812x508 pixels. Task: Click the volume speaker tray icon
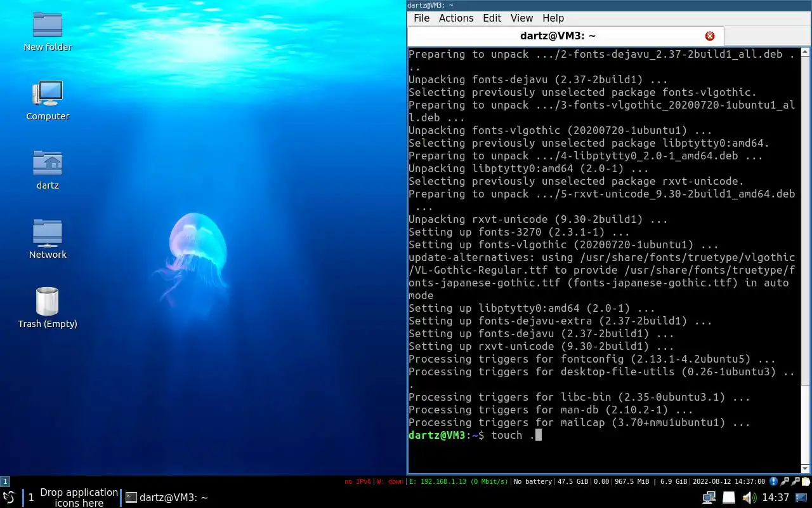pos(749,498)
